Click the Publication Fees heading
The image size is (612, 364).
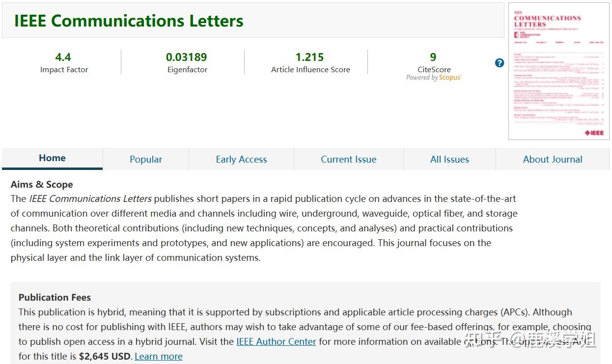click(55, 297)
